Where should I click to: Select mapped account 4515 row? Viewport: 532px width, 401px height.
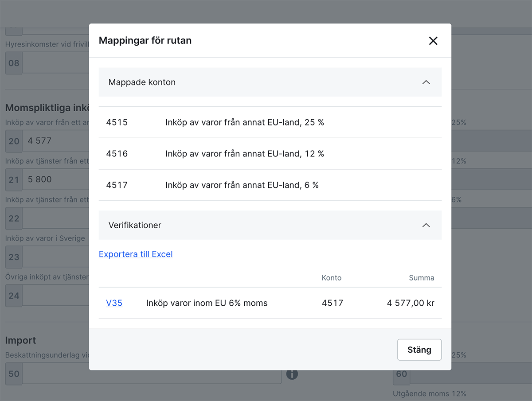click(x=270, y=122)
